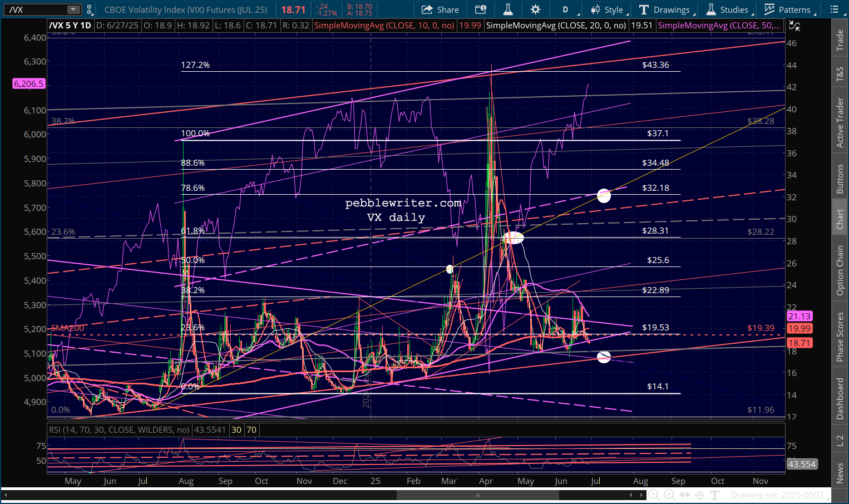Open the Studies menu

[x=729, y=9]
